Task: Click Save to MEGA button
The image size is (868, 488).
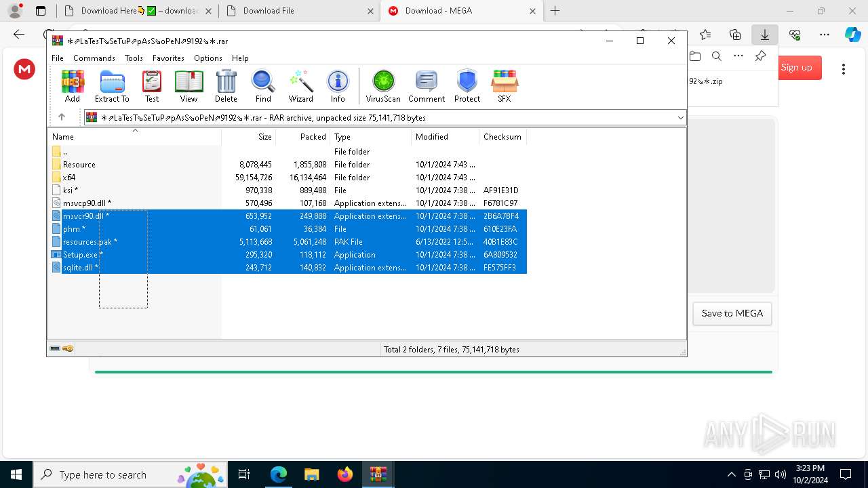Action: tap(732, 313)
